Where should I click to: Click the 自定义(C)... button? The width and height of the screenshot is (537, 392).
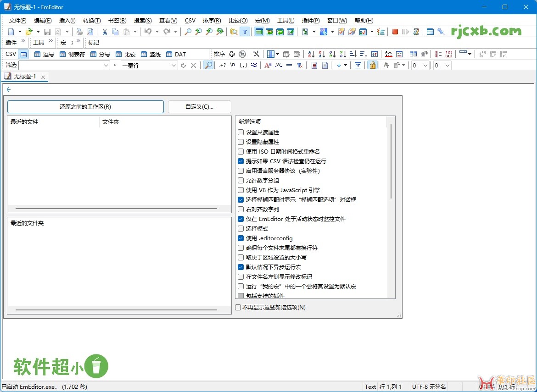pyautogui.click(x=199, y=107)
